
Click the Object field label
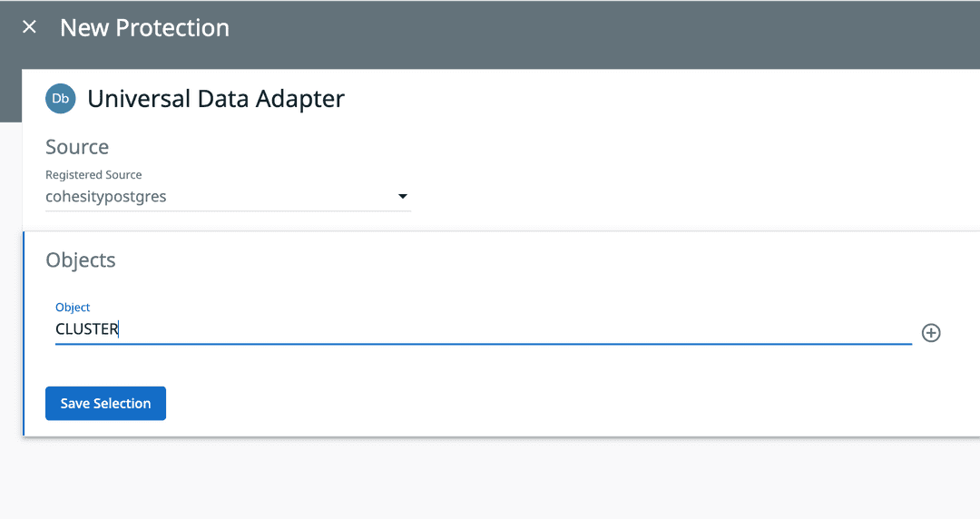(x=73, y=308)
